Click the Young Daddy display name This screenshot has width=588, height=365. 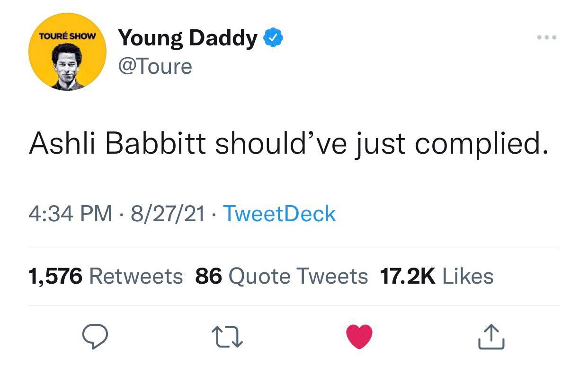tap(187, 38)
